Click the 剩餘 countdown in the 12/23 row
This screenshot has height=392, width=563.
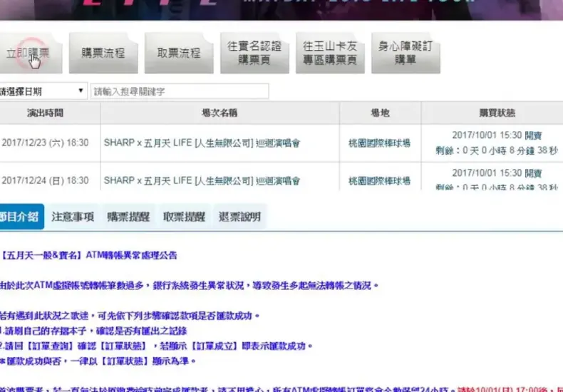click(497, 150)
